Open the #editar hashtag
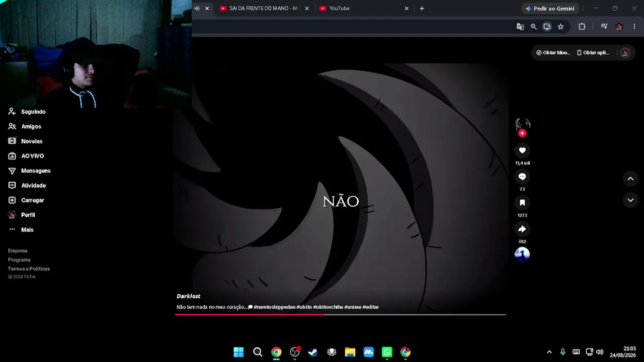The width and height of the screenshot is (644, 362). (x=371, y=307)
